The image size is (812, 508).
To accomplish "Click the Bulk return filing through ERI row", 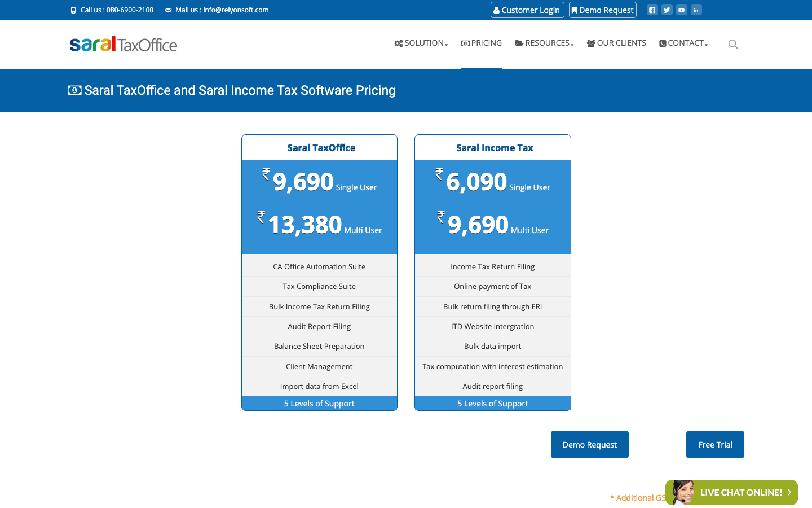I will click(x=492, y=306).
